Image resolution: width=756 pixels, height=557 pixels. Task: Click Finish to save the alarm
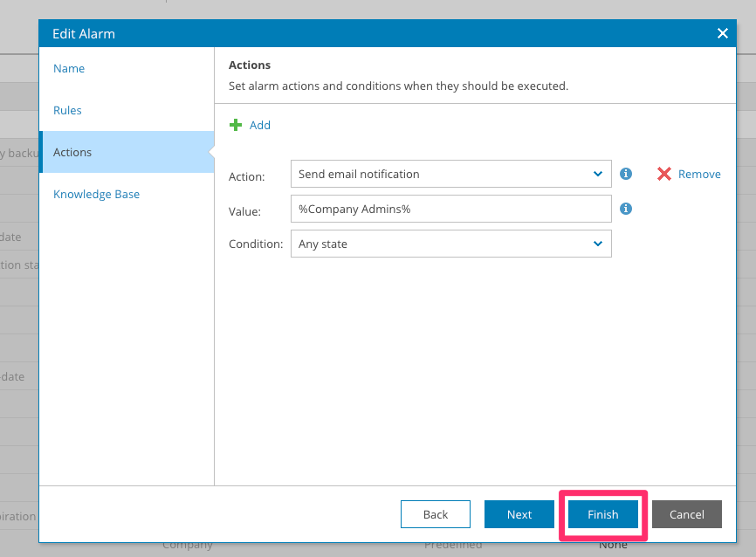click(602, 514)
